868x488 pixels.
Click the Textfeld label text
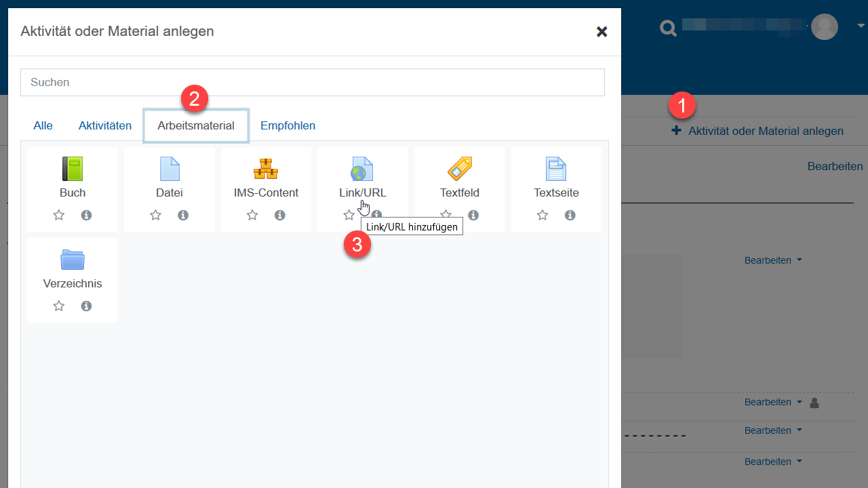point(460,192)
